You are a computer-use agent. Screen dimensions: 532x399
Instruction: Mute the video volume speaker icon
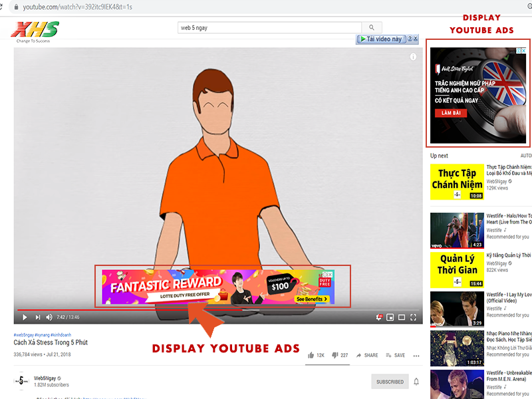pyautogui.click(x=49, y=317)
